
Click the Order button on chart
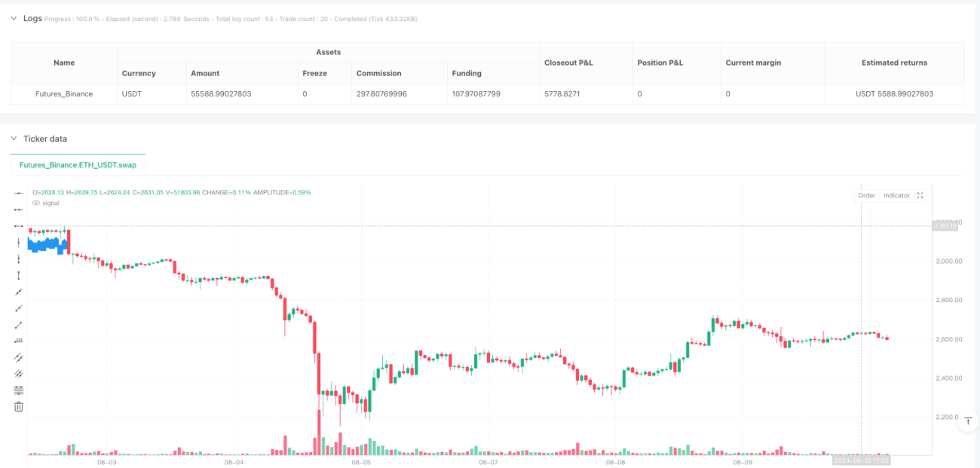(867, 195)
